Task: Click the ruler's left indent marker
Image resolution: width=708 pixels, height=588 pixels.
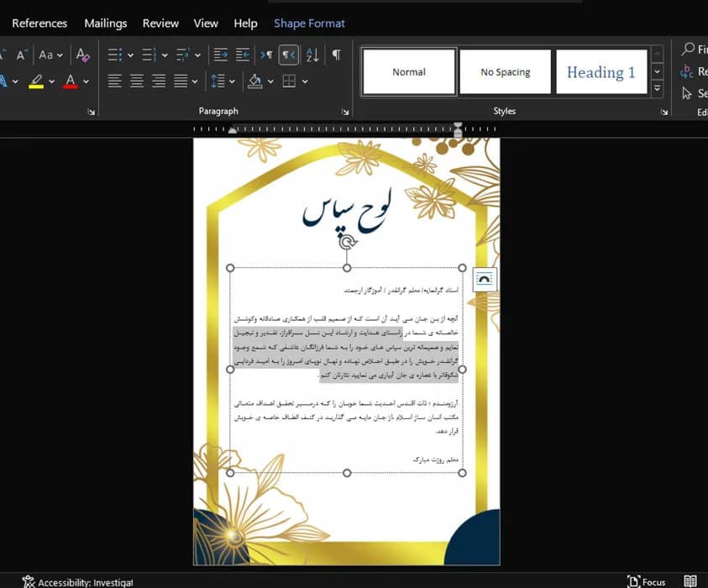Action: [x=233, y=130]
